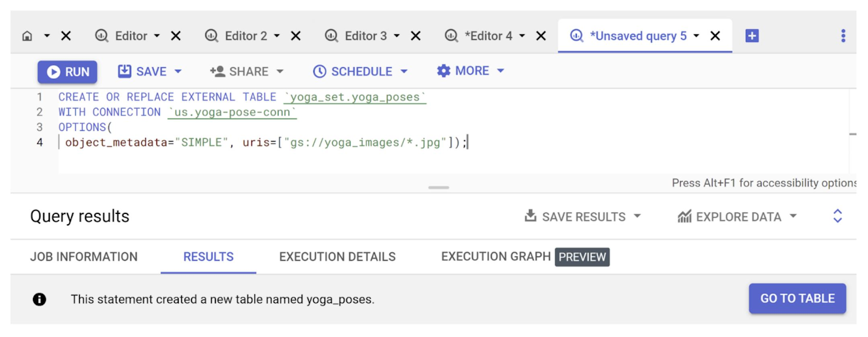Click the query icon on Editor tab

(x=102, y=36)
